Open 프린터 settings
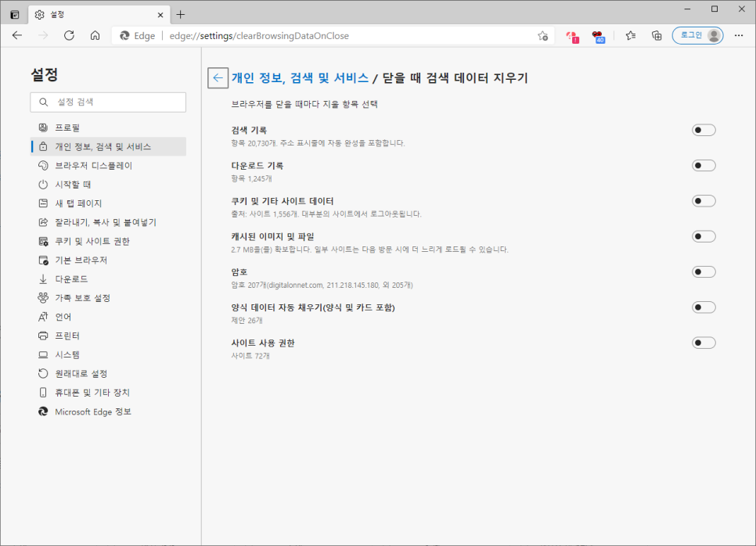The width and height of the screenshot is (756, 546). tap(108, 336)
